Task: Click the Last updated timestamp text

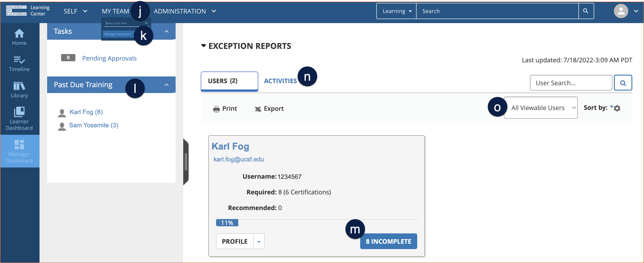Action: [577, 60]
